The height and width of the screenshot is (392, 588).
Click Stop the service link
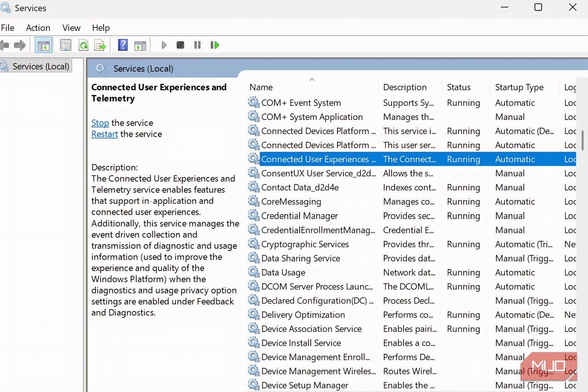pyautogui.click(x=100, y=123)
